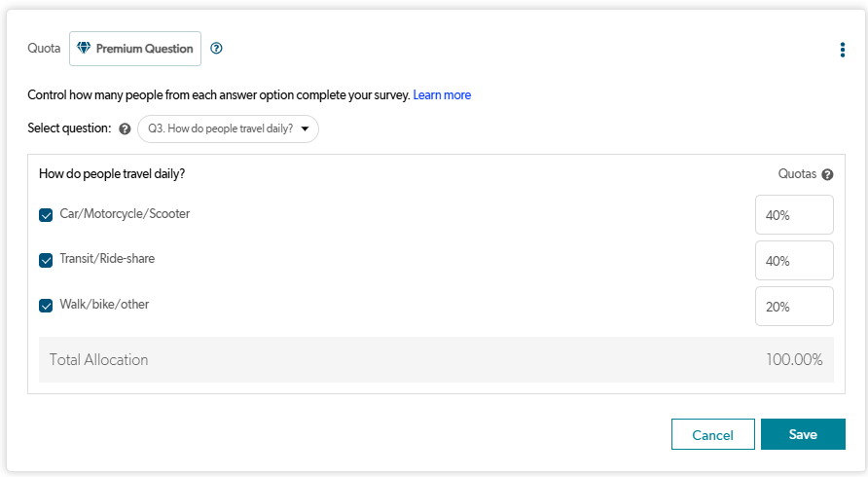The width and height of the screenshot is (868, 477).
Task: Edit the Car/Motorcycle/Scooter quota field
Action: coord(794,215)
